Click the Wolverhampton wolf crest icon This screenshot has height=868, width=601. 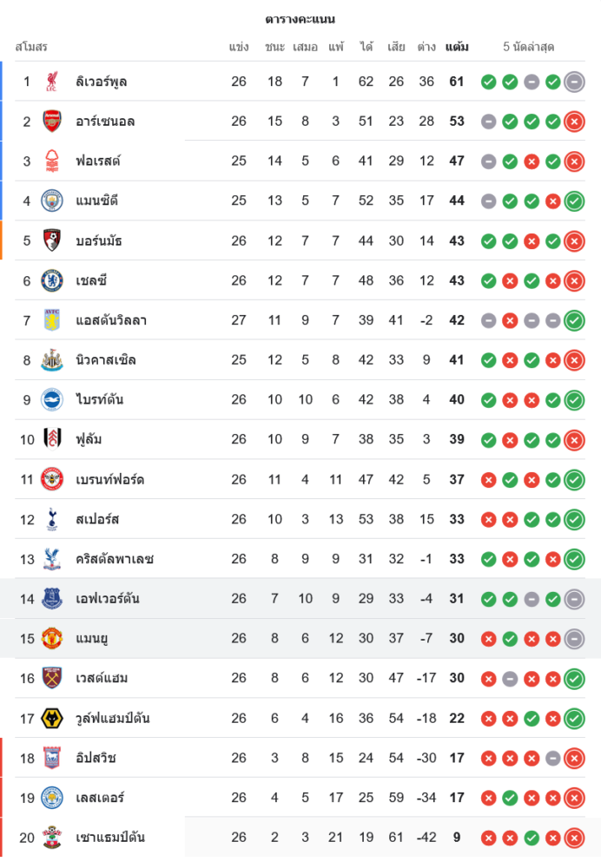[52, 718]
